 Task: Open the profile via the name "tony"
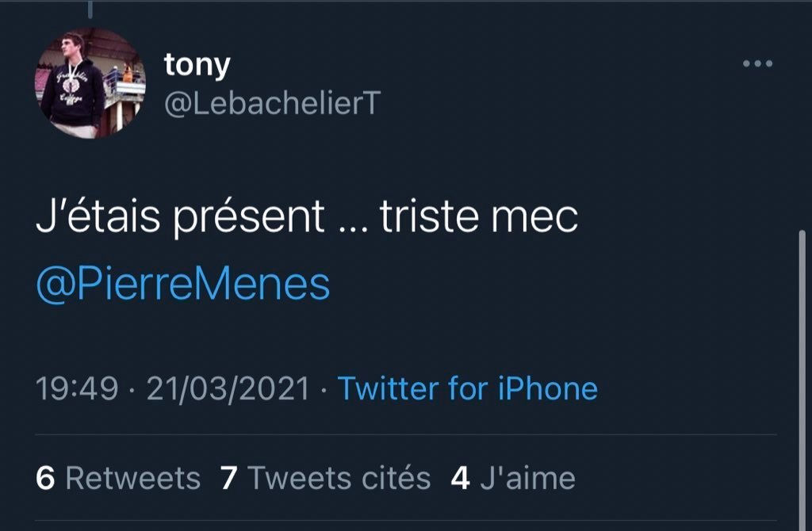[197, 65]
